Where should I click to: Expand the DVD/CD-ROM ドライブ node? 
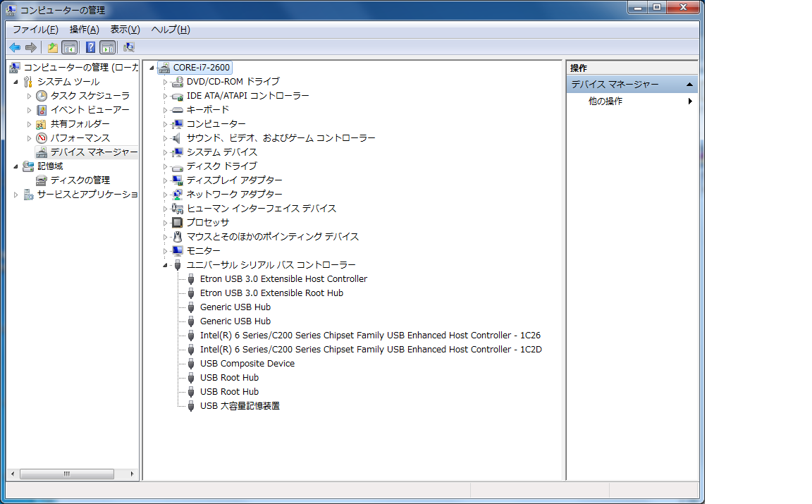click(x=166, y=82)
